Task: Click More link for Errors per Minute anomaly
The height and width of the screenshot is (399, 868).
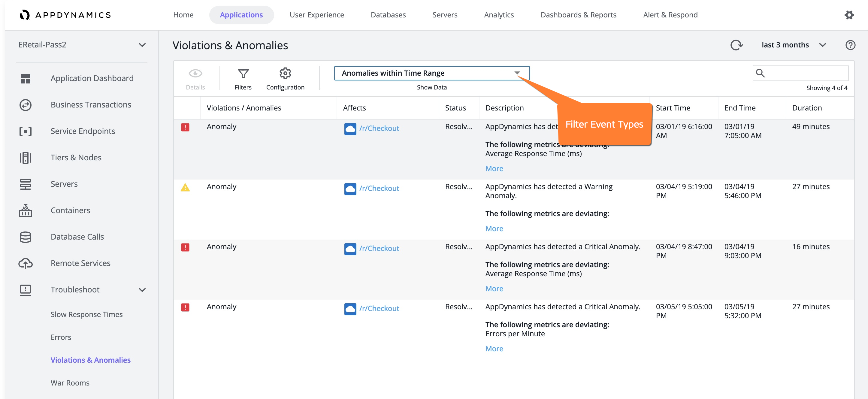Action: (494, 349)
